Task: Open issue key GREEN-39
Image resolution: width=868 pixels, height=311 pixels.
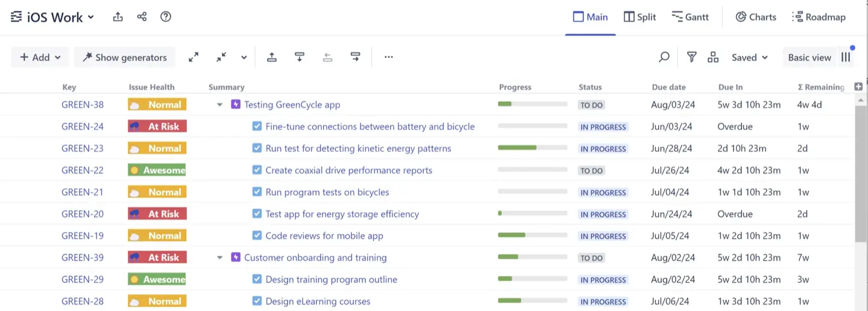Action: [83, 257]
